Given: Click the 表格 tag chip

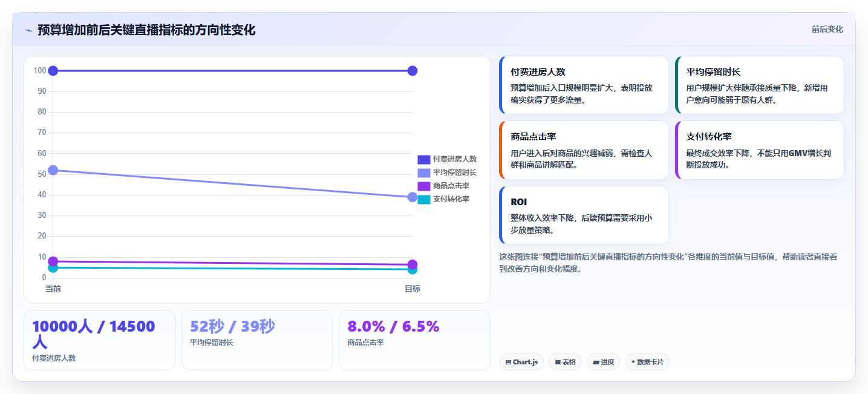Looking at the screenshot, I should tap(566, 362).
